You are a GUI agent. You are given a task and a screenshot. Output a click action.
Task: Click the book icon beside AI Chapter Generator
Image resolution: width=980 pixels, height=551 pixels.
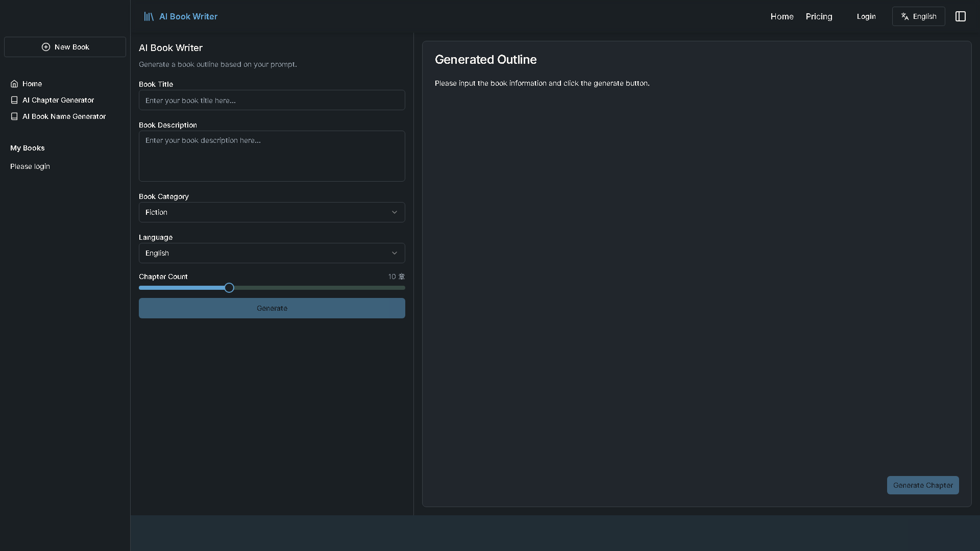[x=14, y=100]
